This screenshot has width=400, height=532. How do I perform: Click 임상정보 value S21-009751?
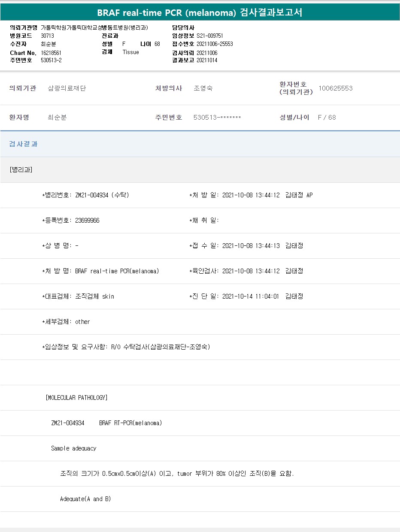pyautogui.click(x=209, y=36)
